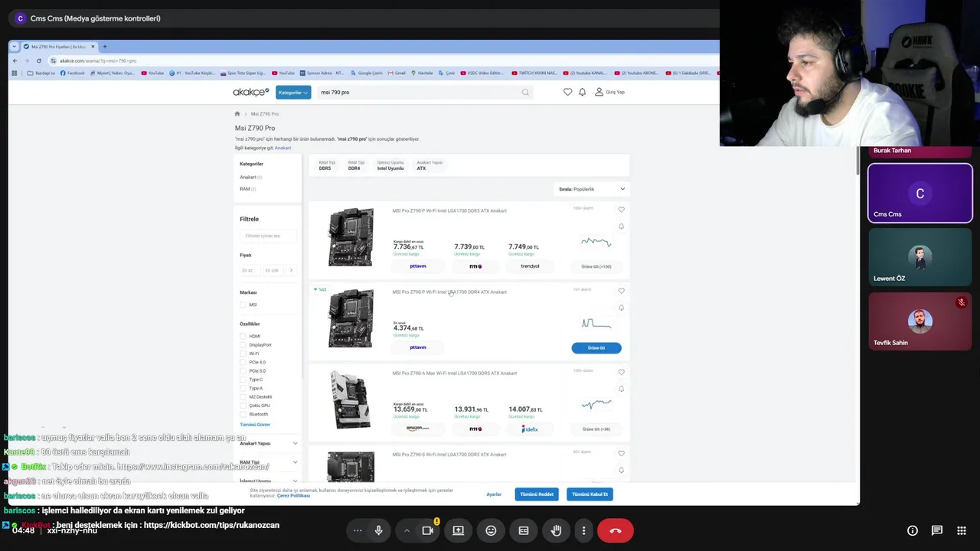This screenshot has height=551, width=980.
Task: Select Levent ÖZ participant tile
Action: tap(920, 257)
